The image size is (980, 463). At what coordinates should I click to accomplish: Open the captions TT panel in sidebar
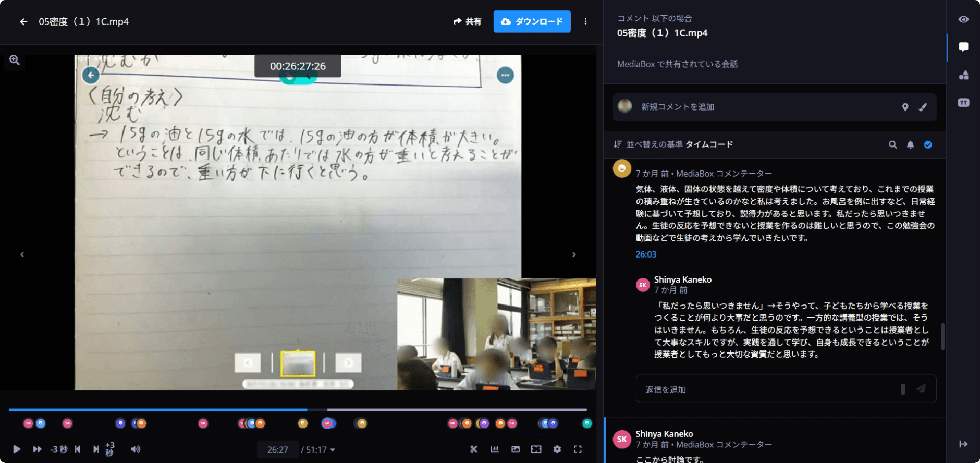[963, 103]
